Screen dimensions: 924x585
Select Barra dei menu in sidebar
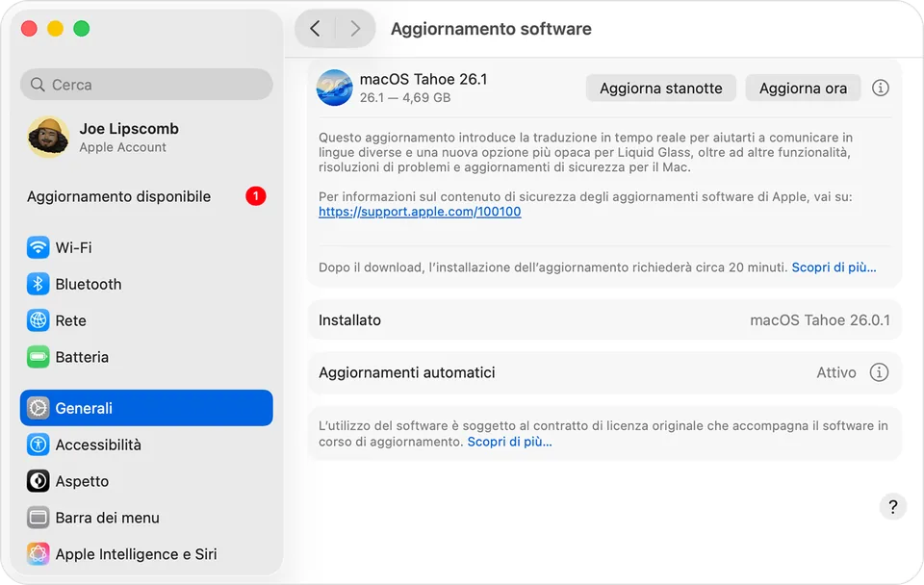coord(146,518)
